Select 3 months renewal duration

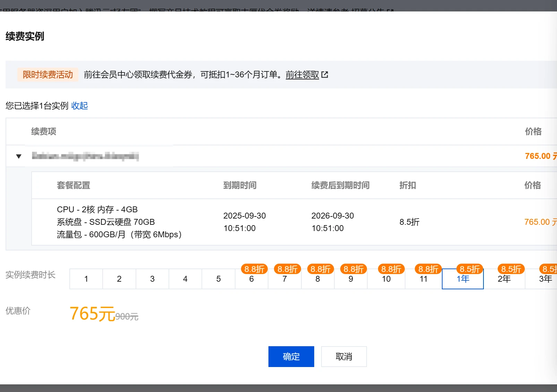coord(152,279)
